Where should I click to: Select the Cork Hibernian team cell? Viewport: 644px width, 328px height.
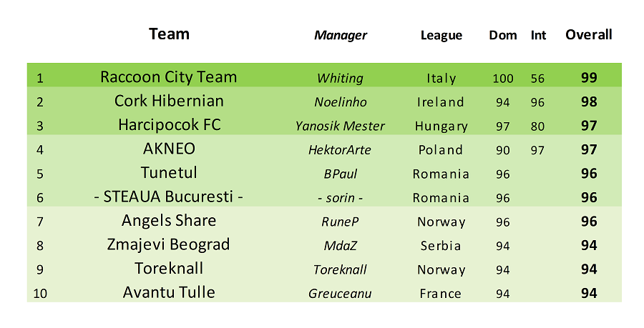pos(169,101)
